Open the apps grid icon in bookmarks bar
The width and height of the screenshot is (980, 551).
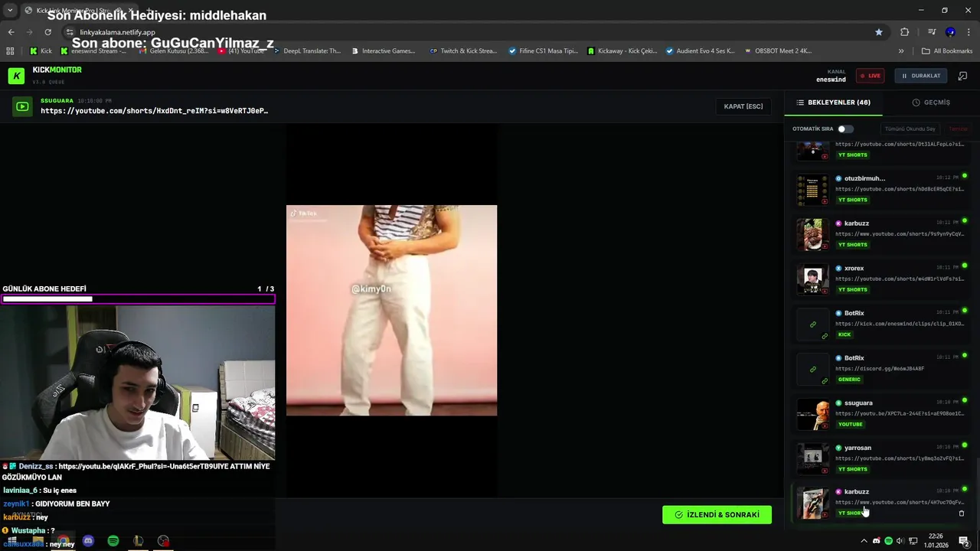10,51
